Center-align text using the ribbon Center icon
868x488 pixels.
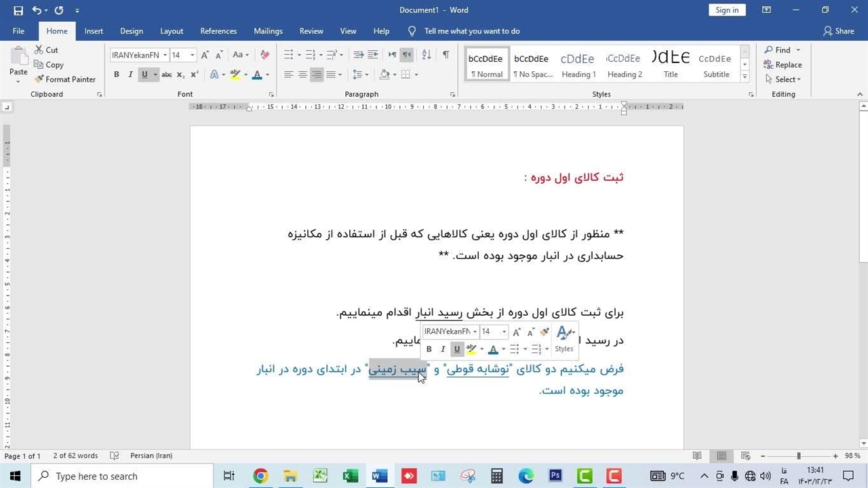click(x=302, y=75)
